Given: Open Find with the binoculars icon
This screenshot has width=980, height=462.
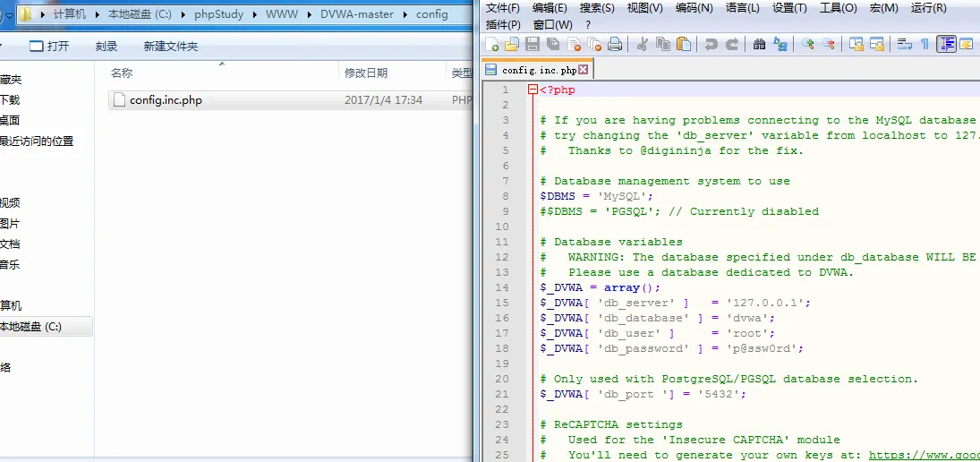Looking at the screenshot, I should [x=759, y=44].
